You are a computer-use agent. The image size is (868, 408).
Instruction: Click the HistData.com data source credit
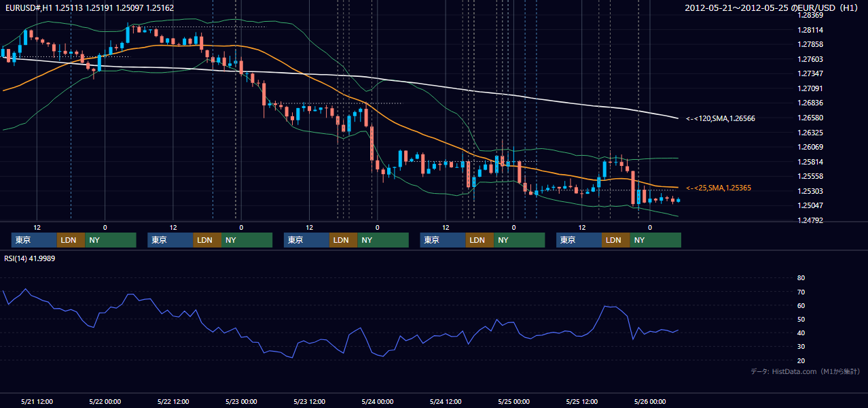tap(805, 371)
